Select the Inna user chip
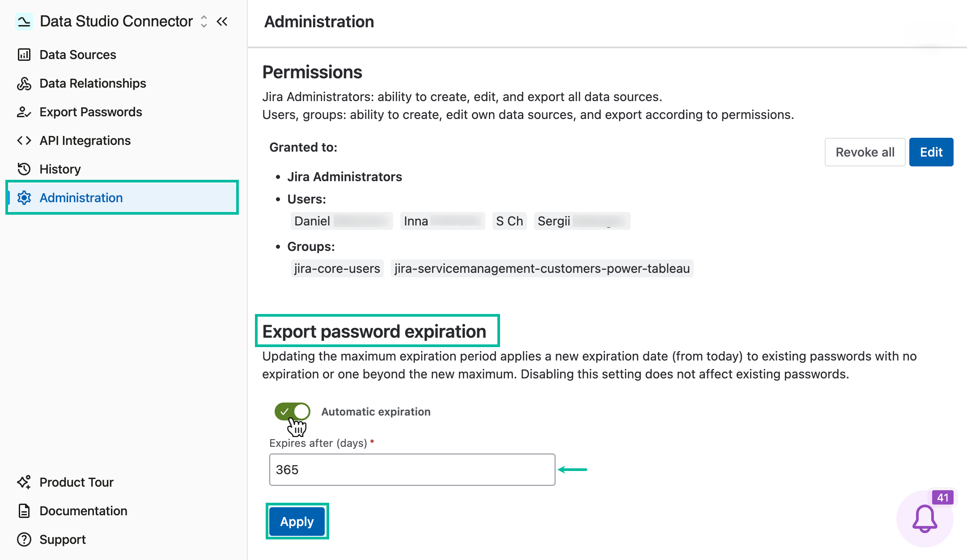 pos(442,221)
